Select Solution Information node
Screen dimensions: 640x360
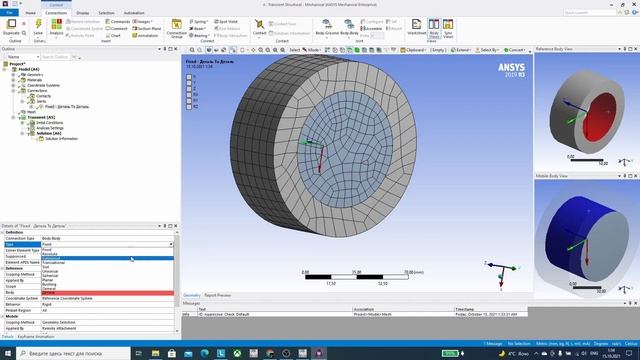tap(61, 139)
